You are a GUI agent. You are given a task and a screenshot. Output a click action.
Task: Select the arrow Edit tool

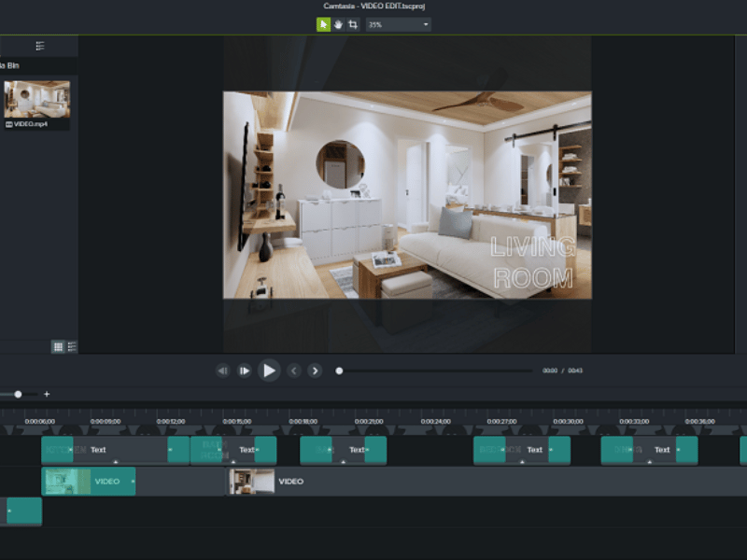pyautogui.click(x=323, y=24)
